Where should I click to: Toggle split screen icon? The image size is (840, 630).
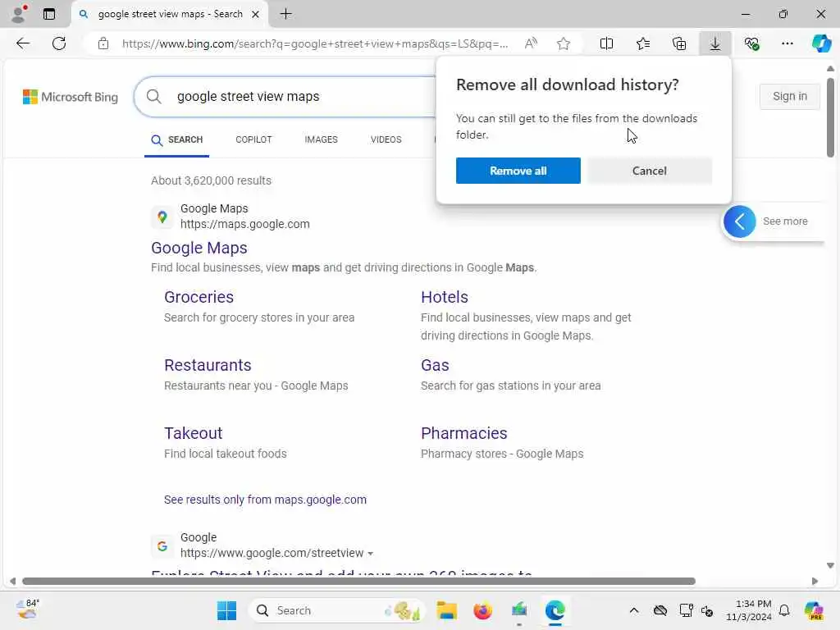(x=606, y=43)
